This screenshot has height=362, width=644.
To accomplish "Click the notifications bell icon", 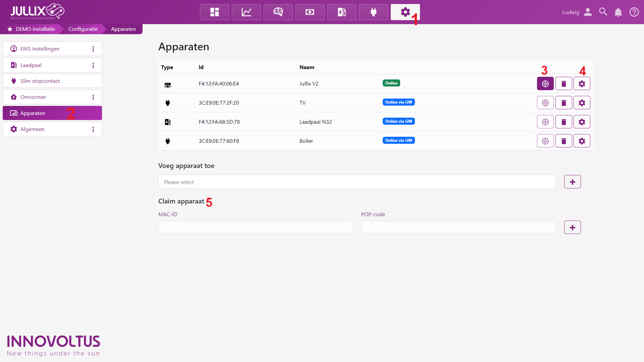I will coord(618,12).
